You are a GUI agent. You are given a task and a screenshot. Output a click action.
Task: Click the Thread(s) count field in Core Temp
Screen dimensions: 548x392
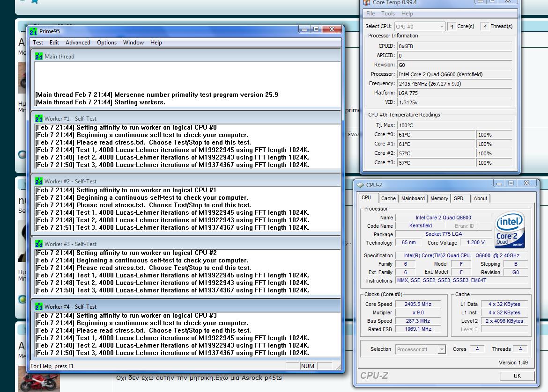coord(485,27)
